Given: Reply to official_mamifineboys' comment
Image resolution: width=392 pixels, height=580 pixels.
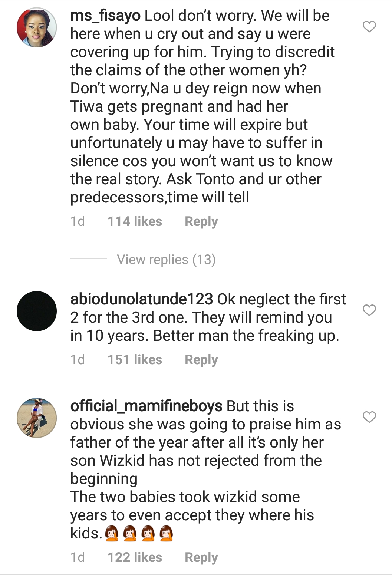Looking at the screenshot, I should coord(201,557).
